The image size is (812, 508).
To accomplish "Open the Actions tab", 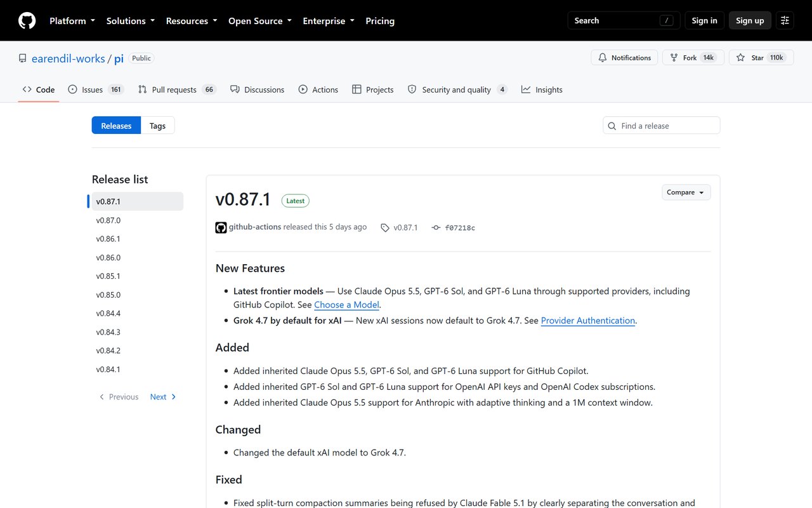I will pos(318,90).
